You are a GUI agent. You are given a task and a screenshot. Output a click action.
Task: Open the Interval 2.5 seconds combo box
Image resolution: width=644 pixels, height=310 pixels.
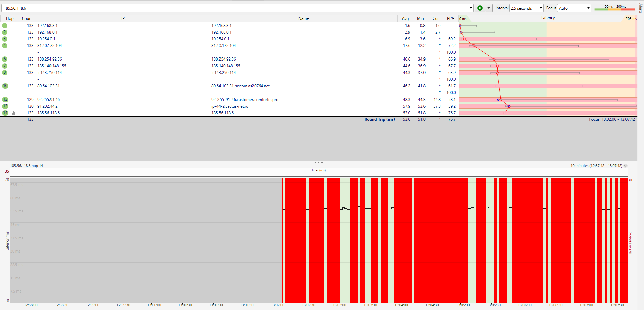pyautogui.click(x=527, y=8)
